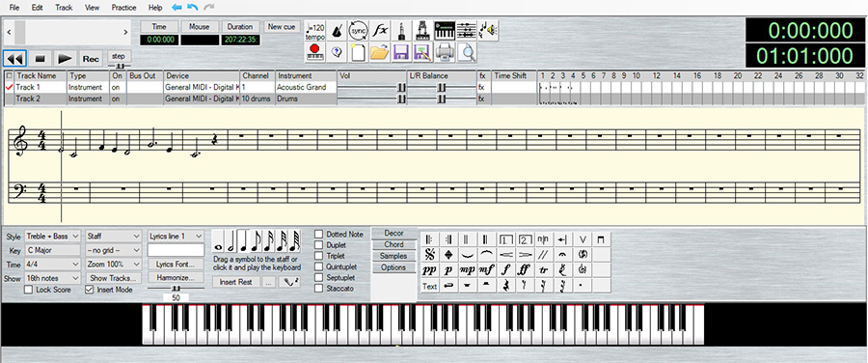Enable the Septuplet checkbox
The image size is (868, 363).
(x=319, y=278)
